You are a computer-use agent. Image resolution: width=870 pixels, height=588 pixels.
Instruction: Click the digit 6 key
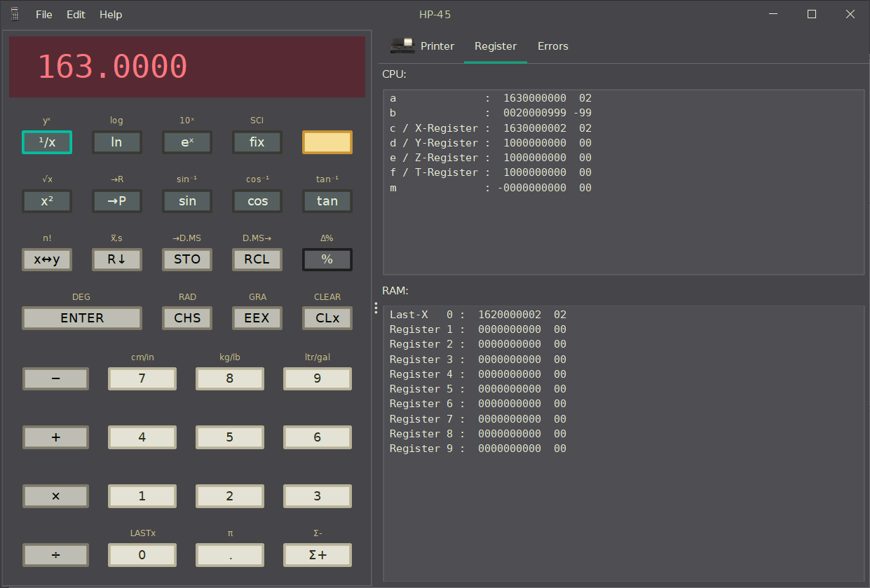[x=318, y=437]
